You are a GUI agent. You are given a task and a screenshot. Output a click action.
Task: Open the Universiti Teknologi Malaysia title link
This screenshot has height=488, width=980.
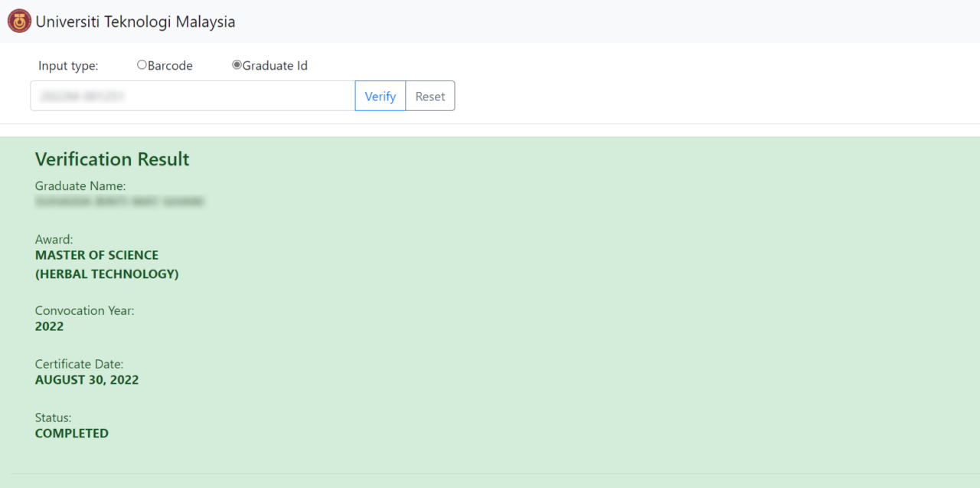(x=136, y=22)
